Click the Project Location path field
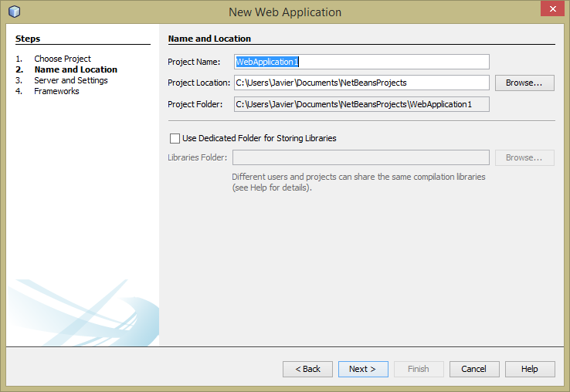The image size is (570, 392). click(x=361, y=83)
